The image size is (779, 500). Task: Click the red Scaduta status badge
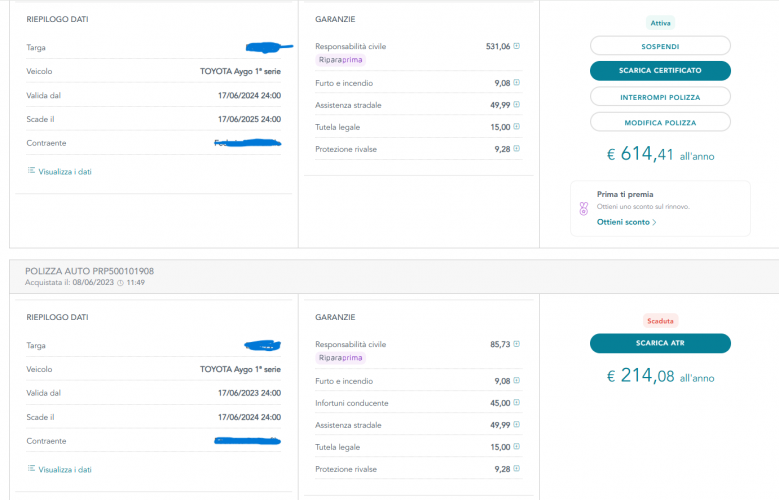point(660,321)
